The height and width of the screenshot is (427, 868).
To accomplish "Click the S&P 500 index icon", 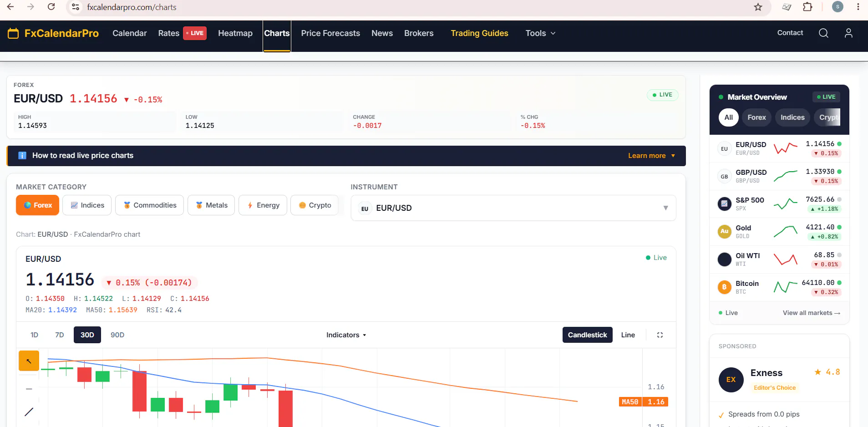I will click(x=724, y=203).
